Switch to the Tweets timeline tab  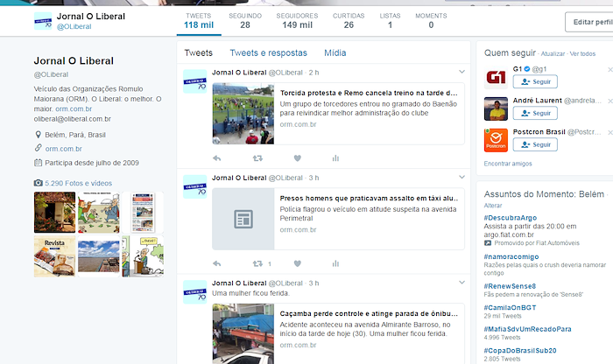point(199,52)
